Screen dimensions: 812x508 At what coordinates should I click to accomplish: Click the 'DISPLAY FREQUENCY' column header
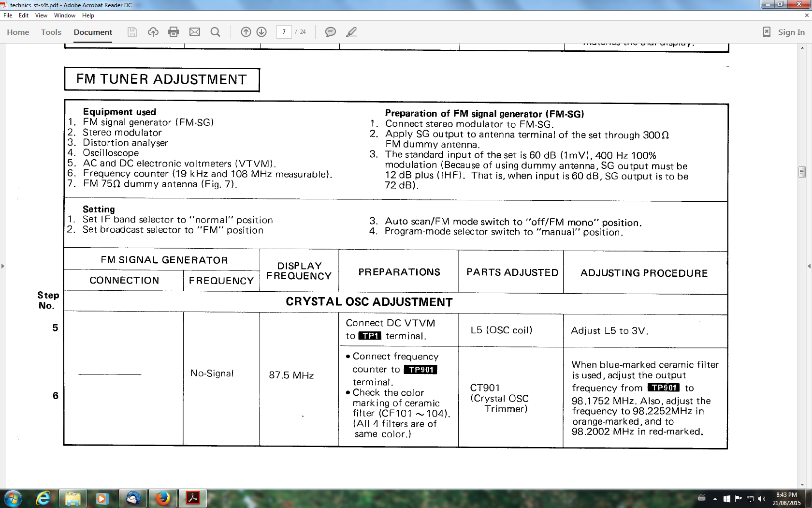click(299, 271)
